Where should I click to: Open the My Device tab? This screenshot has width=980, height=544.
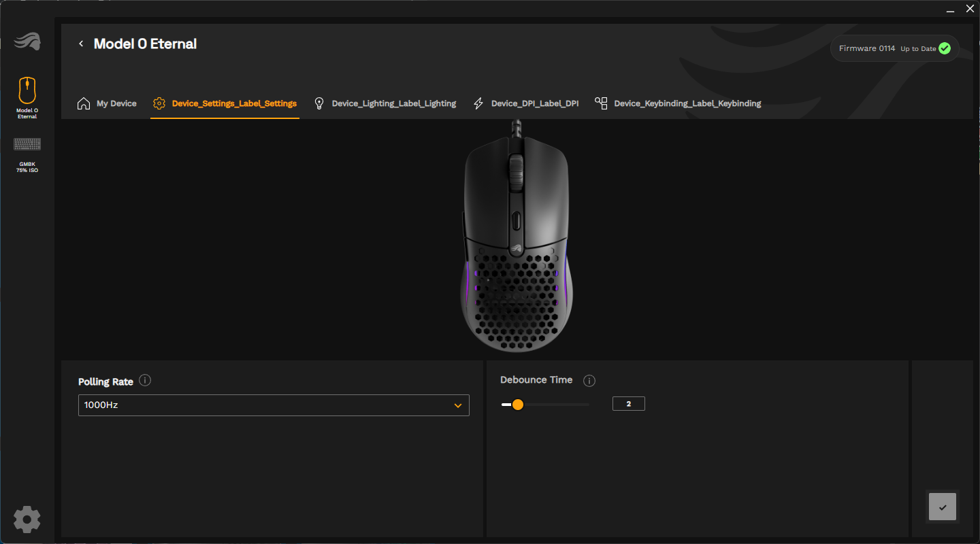(107, 103)
